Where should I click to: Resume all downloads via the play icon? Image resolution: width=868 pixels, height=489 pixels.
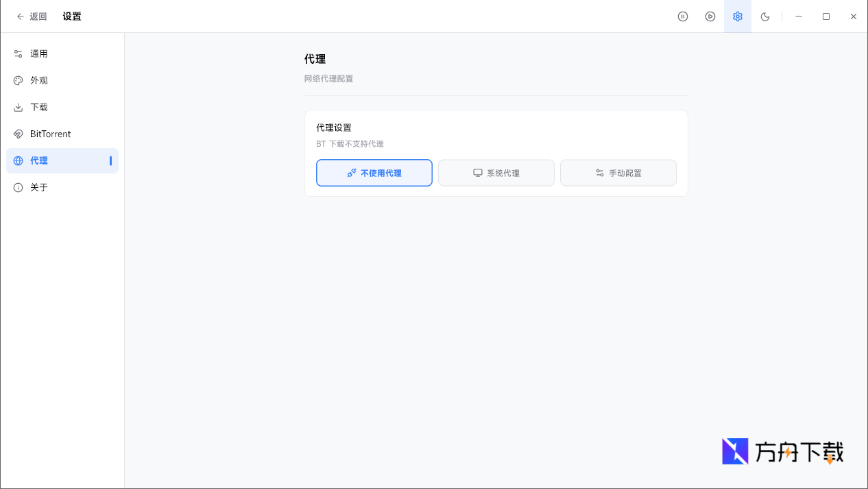(x=710, y=16)
